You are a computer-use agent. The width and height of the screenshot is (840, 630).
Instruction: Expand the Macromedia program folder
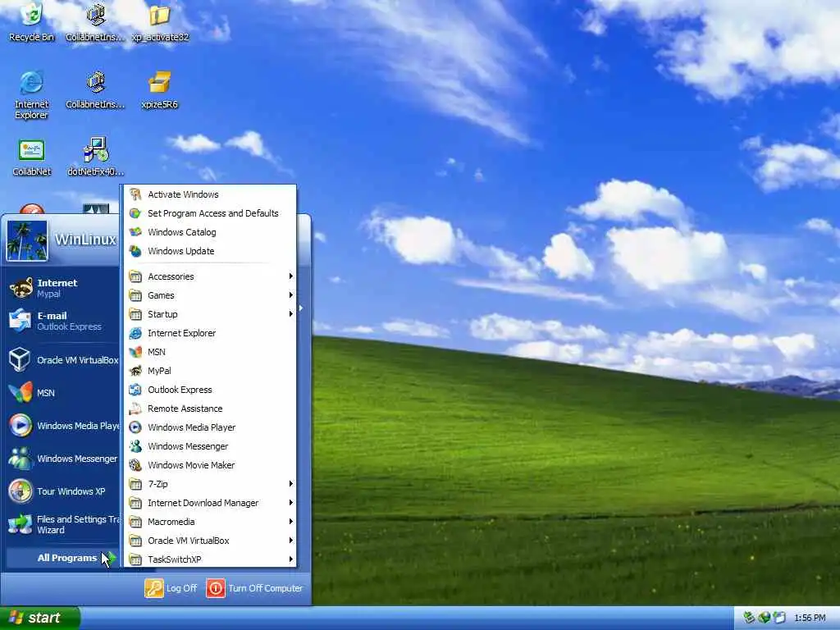[210, 522]
